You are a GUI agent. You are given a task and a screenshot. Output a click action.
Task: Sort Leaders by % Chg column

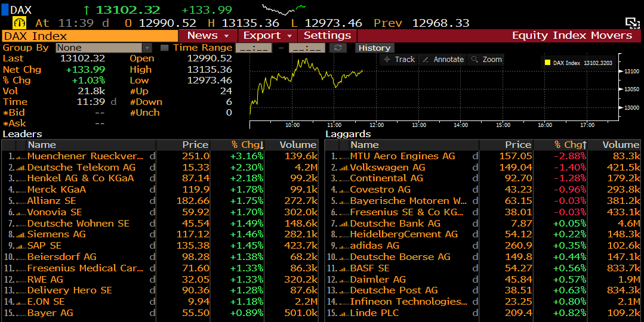[x=236, y=145]
